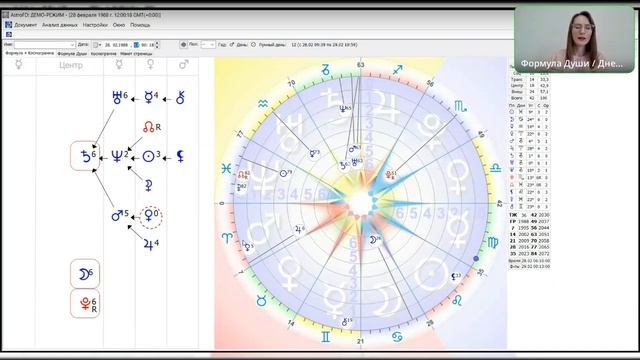Click the Центр column header
Image resolution: width=640 pixels, height=360 pixels.
point(71,65)
